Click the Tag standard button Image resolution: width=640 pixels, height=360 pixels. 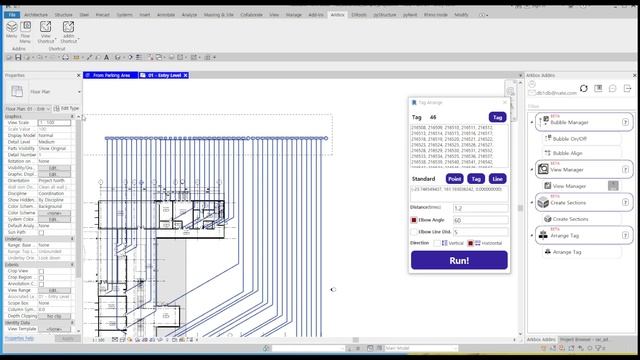476,179
